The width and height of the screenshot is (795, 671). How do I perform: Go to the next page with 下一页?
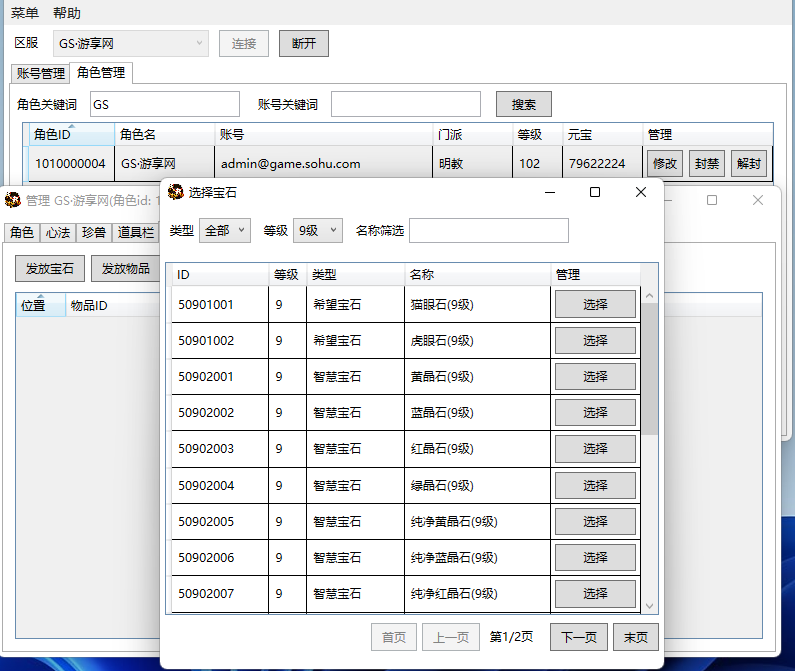pos(579,637)
